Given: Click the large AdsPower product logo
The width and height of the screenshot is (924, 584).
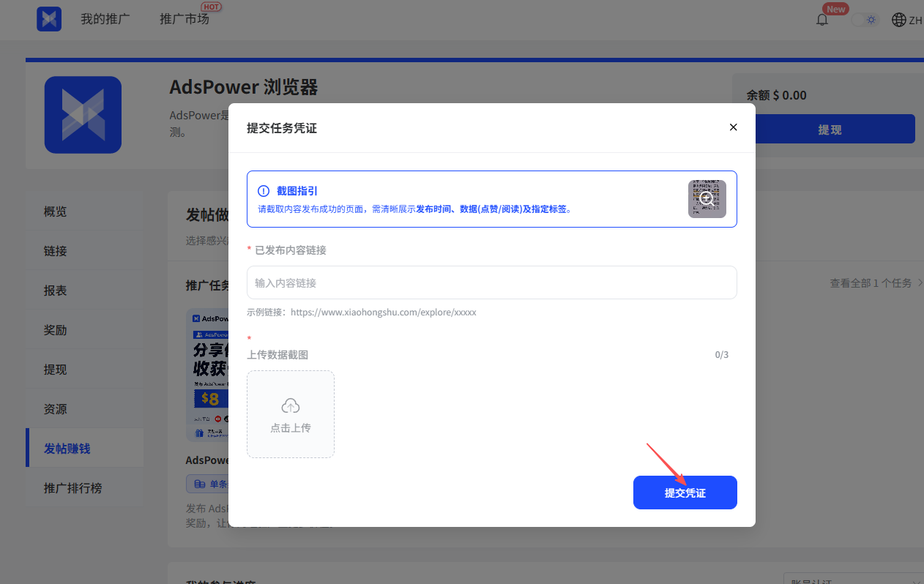Looking at the screenshot, I should pyautogui.click(x=83, y=115).
